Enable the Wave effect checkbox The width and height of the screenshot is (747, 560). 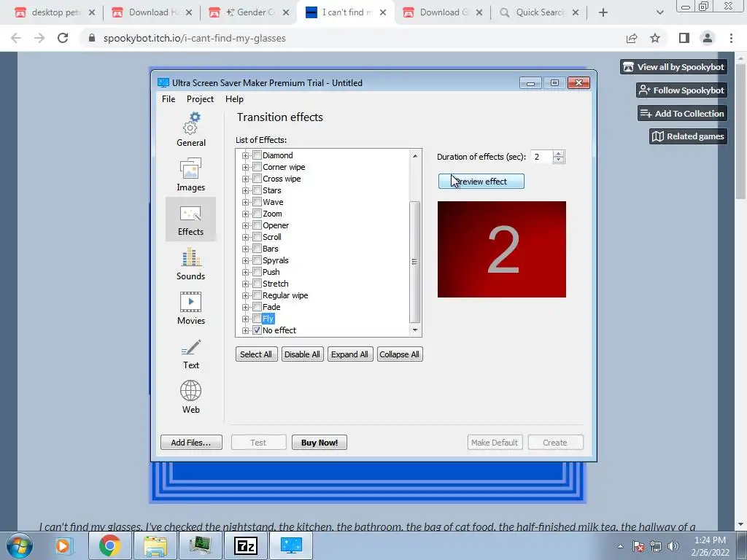[258, 202]
